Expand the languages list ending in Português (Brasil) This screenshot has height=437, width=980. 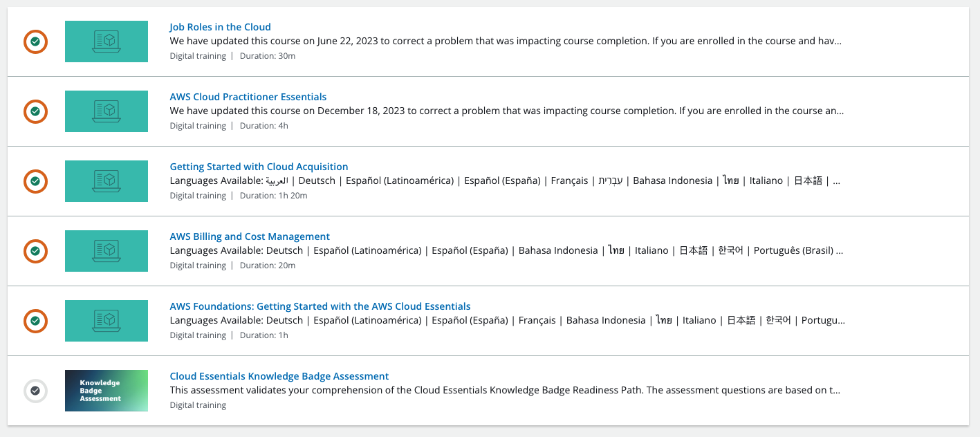point(840,250)
